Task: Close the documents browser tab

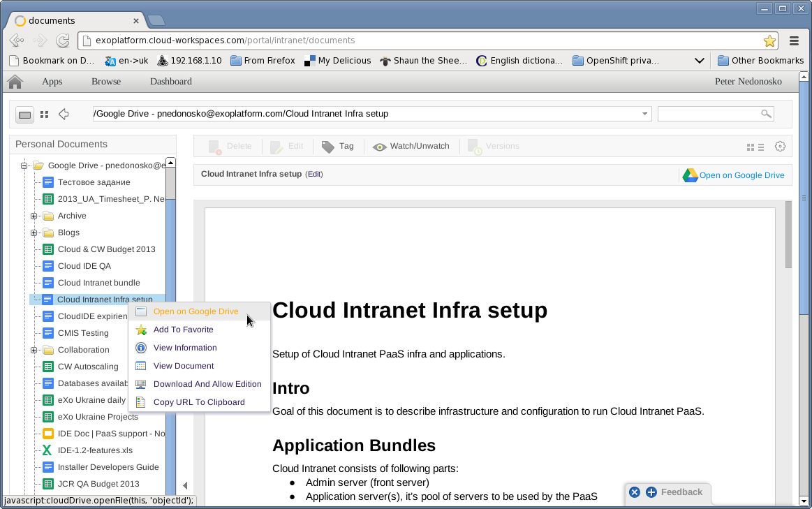Action: click(x=135, y=21)
